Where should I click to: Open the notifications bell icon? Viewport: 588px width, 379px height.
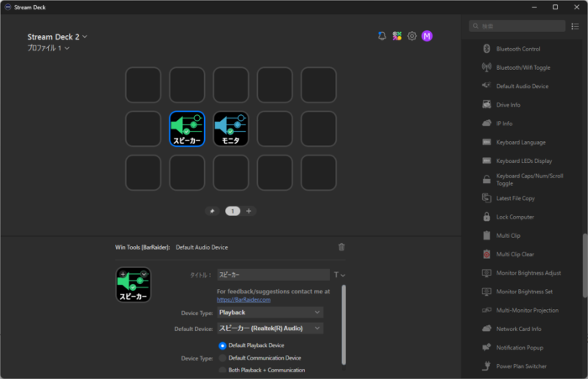[381, 36]
